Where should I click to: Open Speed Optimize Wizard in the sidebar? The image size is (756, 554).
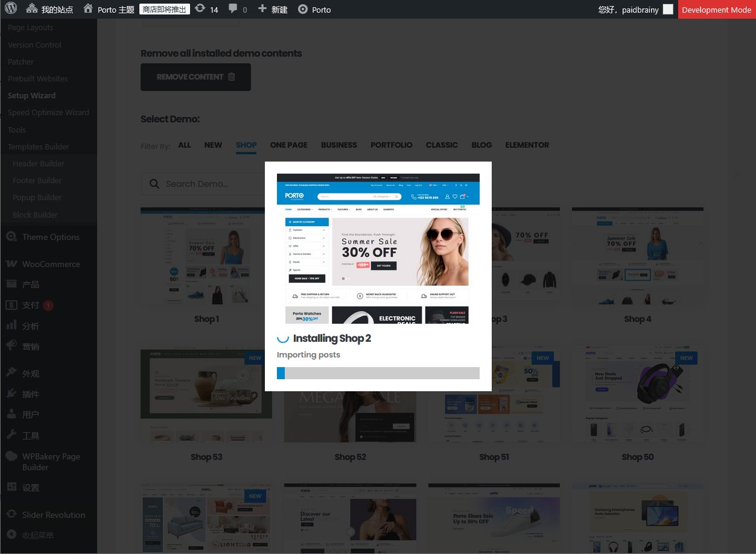tap(48, 112)
